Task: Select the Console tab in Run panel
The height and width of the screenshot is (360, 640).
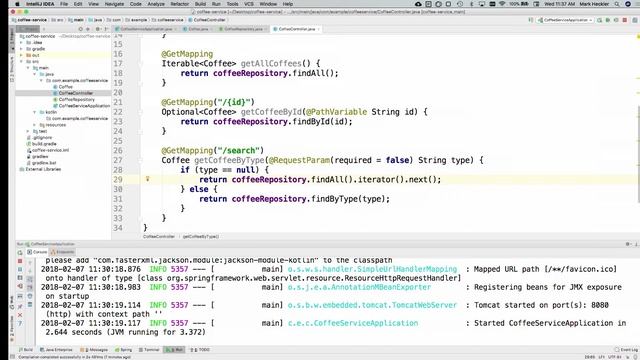Action: pyautogui.click(x=37, y=252)
